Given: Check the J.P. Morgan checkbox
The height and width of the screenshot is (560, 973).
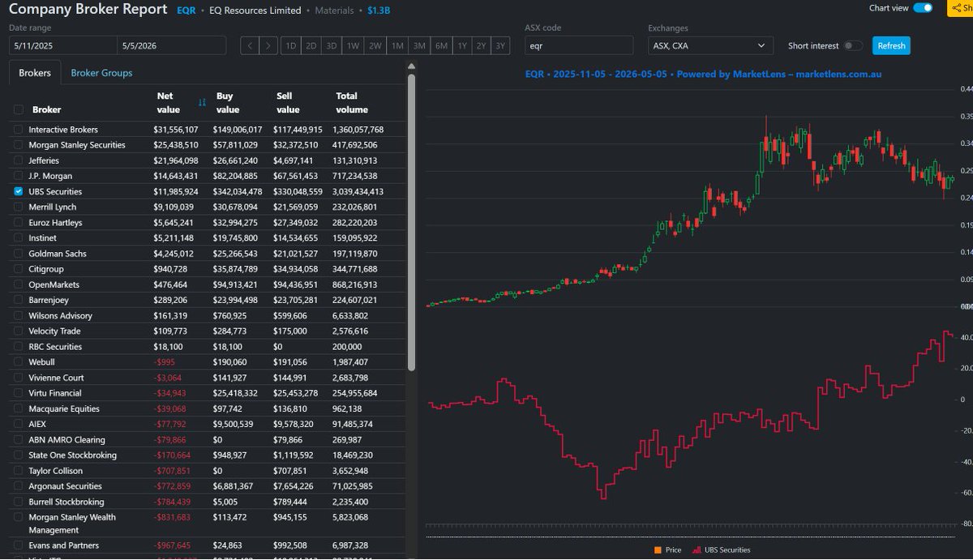Looking at the screenshot, I should pyautogui.click(x=19, y=176).
